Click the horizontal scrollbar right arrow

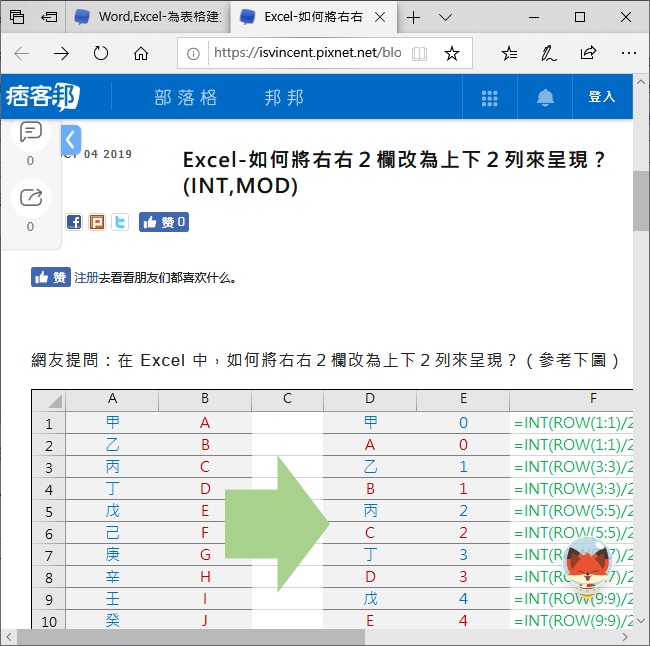pos(625,636)
